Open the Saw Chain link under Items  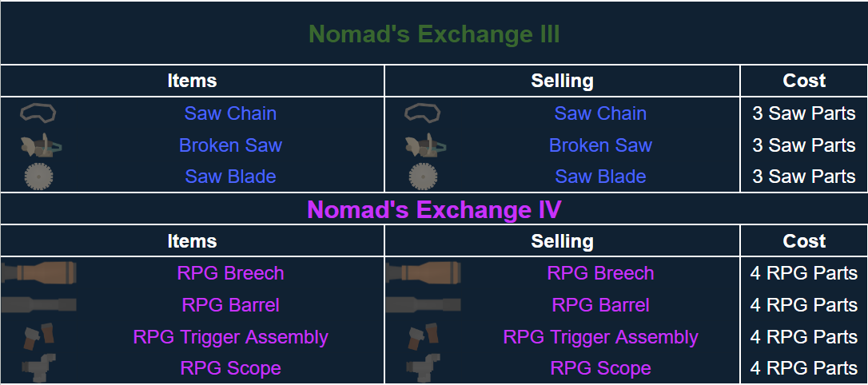[230, 113]
